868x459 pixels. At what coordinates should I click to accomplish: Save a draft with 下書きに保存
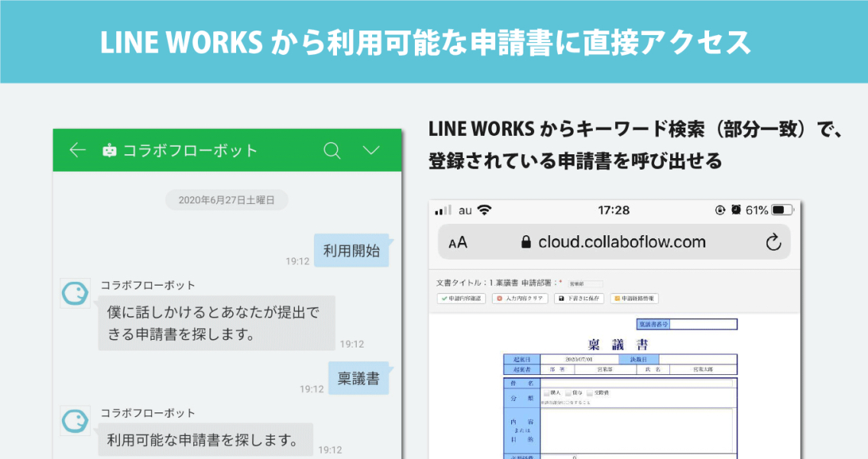tap(579, 299)
